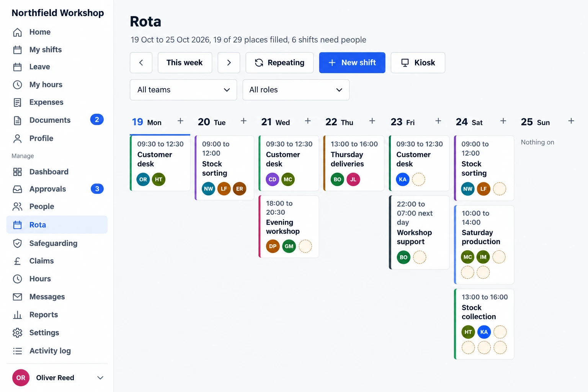The height and width of the screenshot is (392, 588).
Task: Open Reports in the sidebar
Action: click(57, 315)
